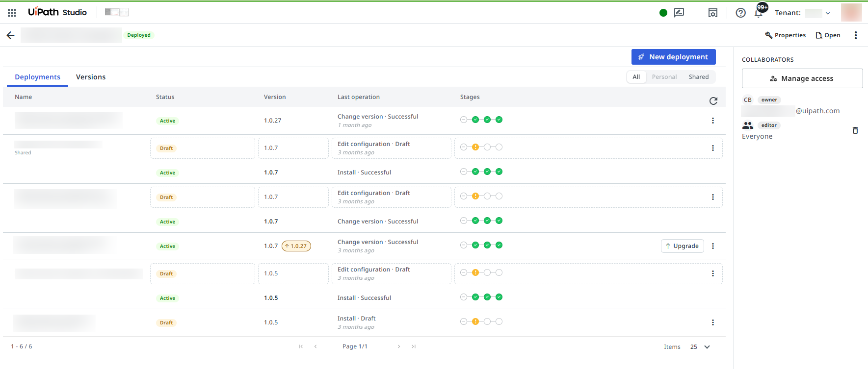Open the help question mark icon

(x=741, y=13)
